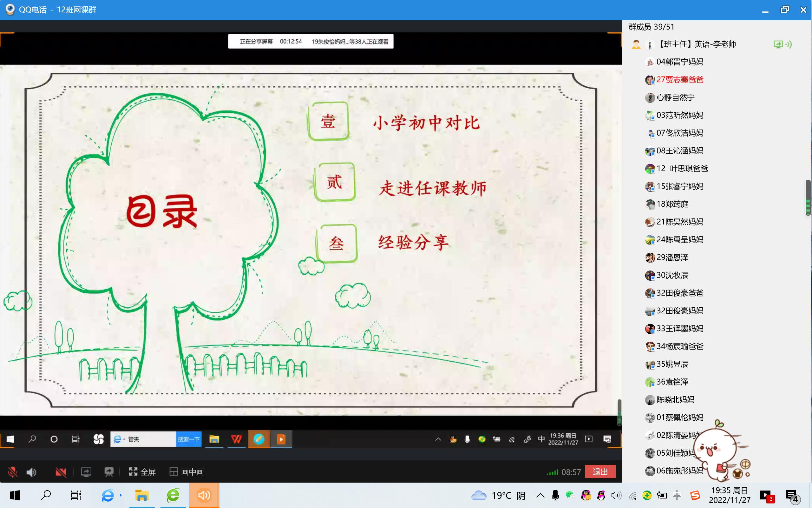Screen dimensions: 812x508
Task: Open the Wi-Fi network tray icon
Action: click(x=632, y=496)
